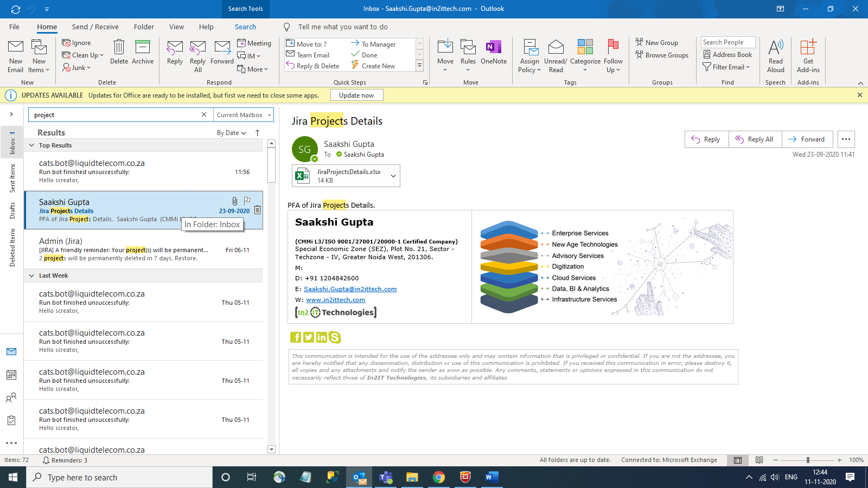Expand the JiraProjectsDetails.xlsx attachment options
This screenshot has width=868, height=488.
tap(393, 176)
